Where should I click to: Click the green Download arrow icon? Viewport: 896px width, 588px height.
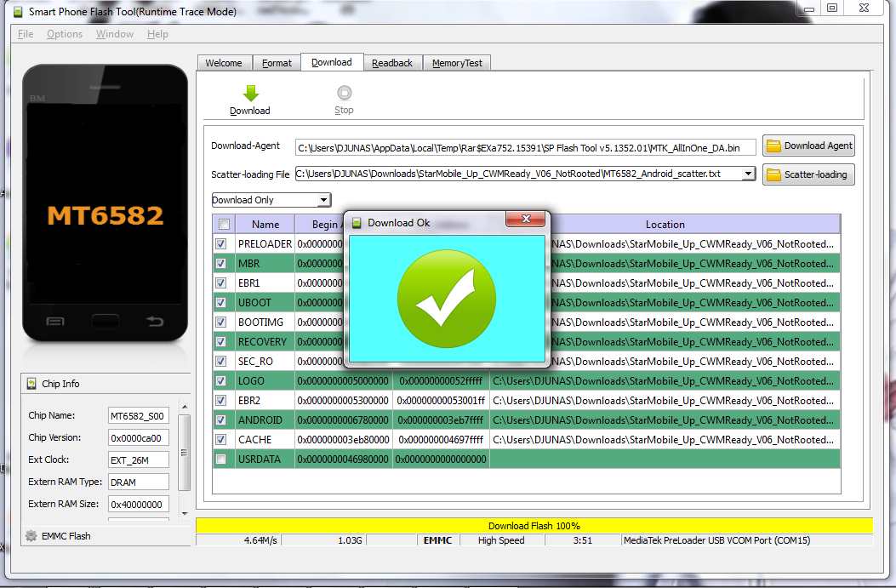click(x=250, y=93)
